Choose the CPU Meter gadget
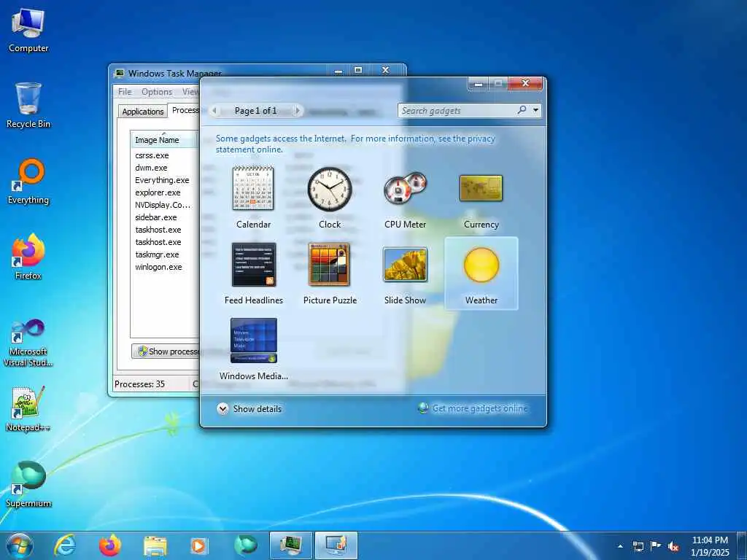747x560 pixels. [x=406, y=196]
